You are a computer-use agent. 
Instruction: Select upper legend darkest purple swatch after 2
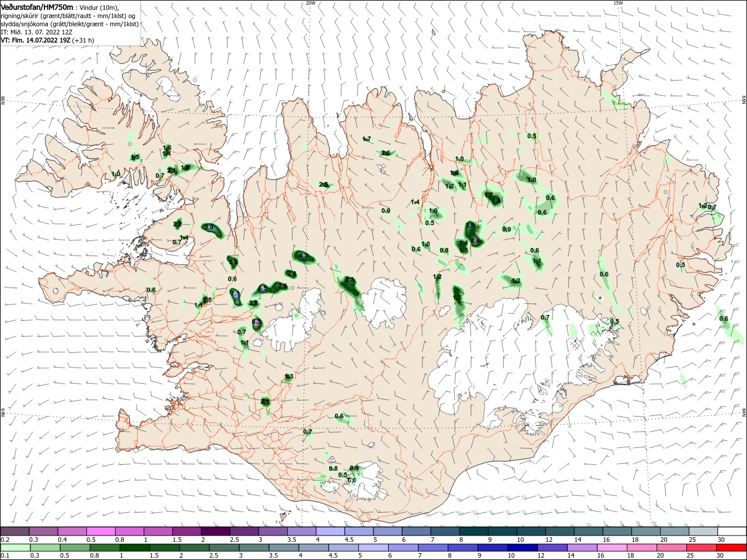215,531
